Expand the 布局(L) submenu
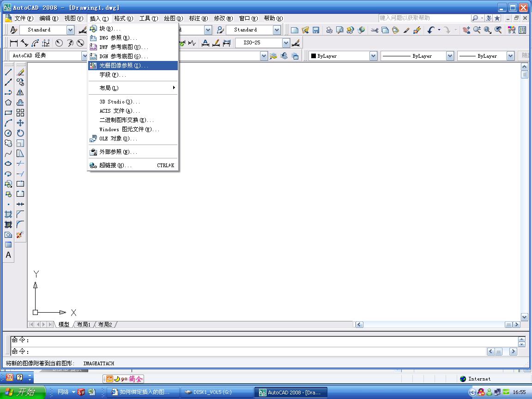The height and width of the screenshot is (399, 532). [x=133, y=88]
